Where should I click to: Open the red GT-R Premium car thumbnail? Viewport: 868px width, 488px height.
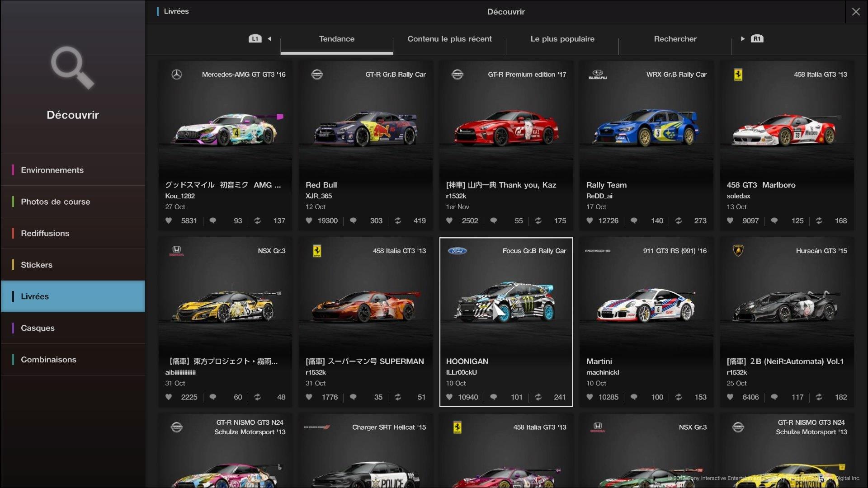pos(506,128)
